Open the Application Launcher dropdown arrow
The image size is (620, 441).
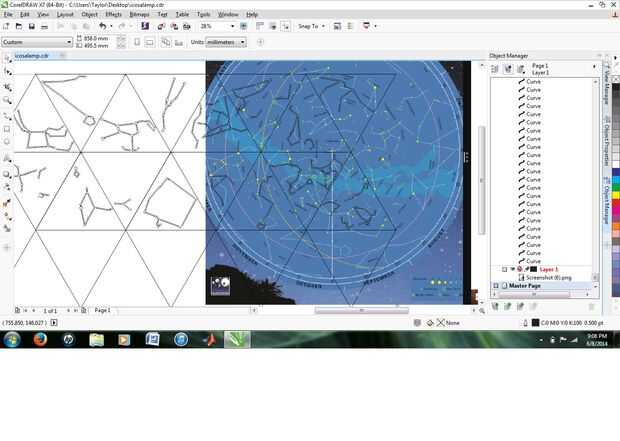[375, 26]
